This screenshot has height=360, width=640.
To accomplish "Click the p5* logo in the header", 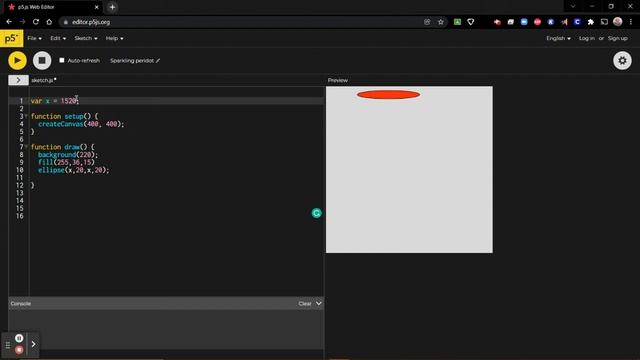I will point(11,38).
